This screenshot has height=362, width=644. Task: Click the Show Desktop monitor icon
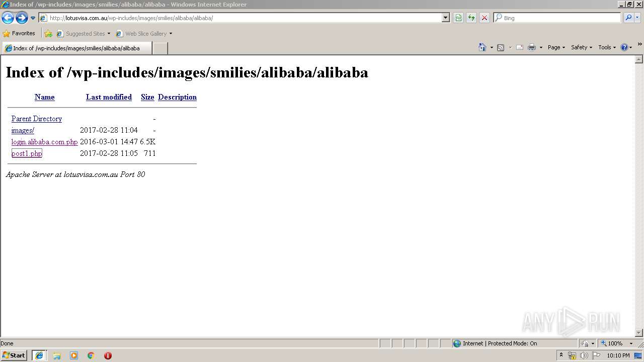coord(638,355)
